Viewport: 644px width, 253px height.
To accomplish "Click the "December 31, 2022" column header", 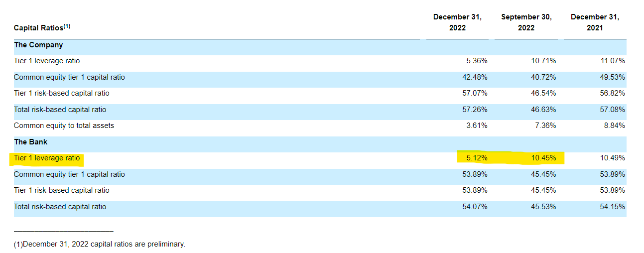I will pos(457,22).
